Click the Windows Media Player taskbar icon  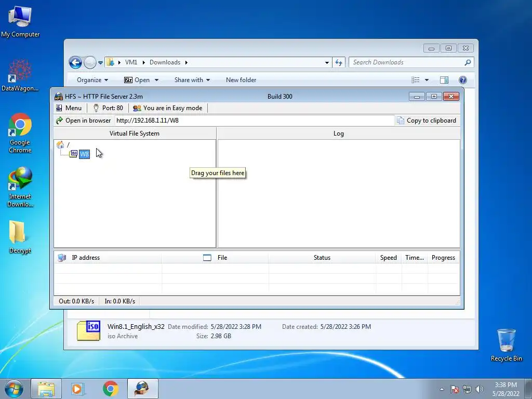(78, 389)
